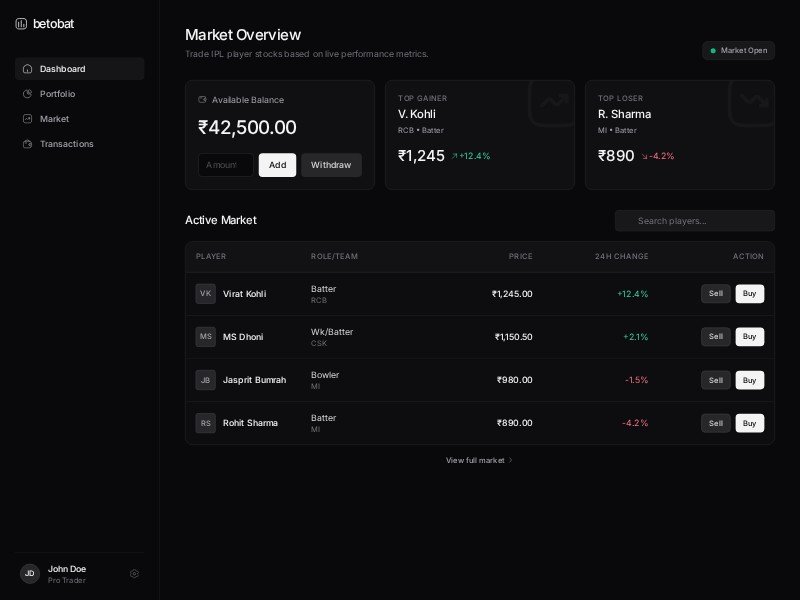Click the MS avatar badge for Dhoni
This screenshot has height=600, width=800.
click(205, 337)
